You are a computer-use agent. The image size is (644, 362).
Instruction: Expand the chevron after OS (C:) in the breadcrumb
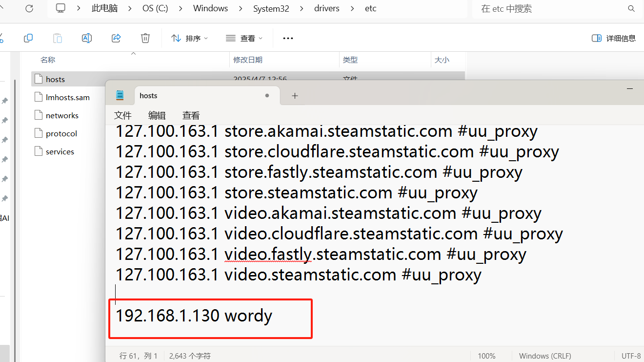pyautogui.click(x=181, y=8)
